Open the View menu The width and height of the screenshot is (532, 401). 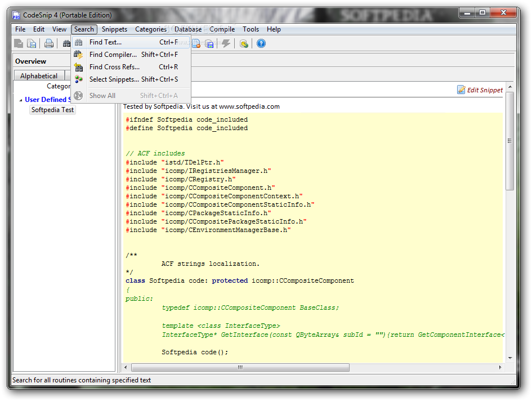coord(59,29)
